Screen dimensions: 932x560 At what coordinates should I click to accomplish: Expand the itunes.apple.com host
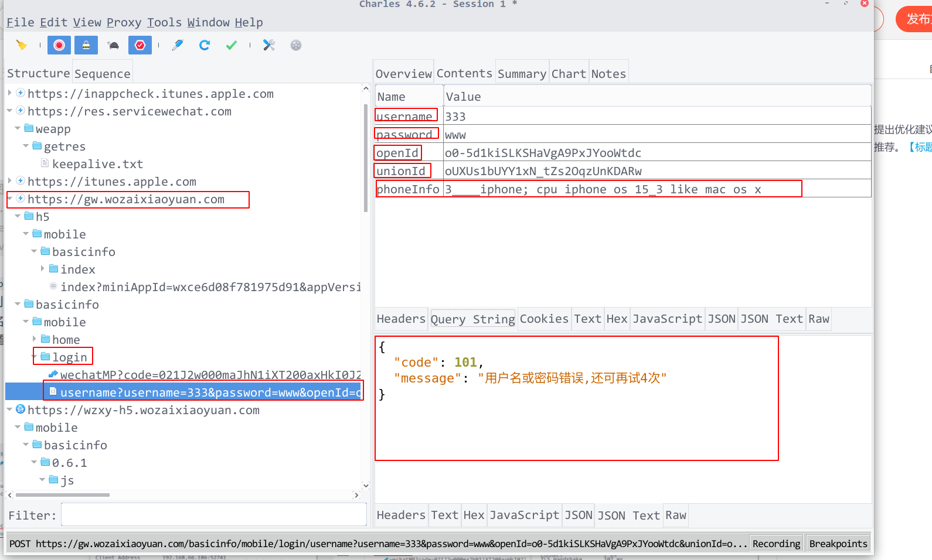pyautogui.click(x=10, y=181)
